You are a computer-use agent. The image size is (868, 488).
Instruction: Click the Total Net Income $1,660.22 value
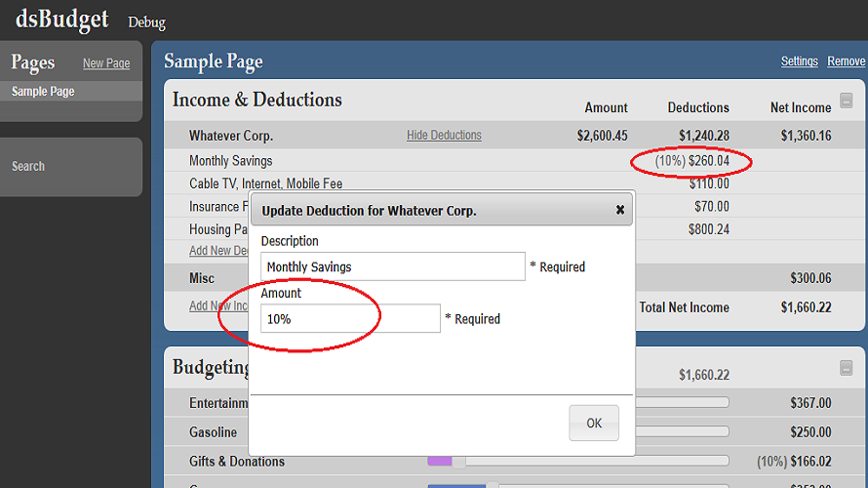[806, 307]
